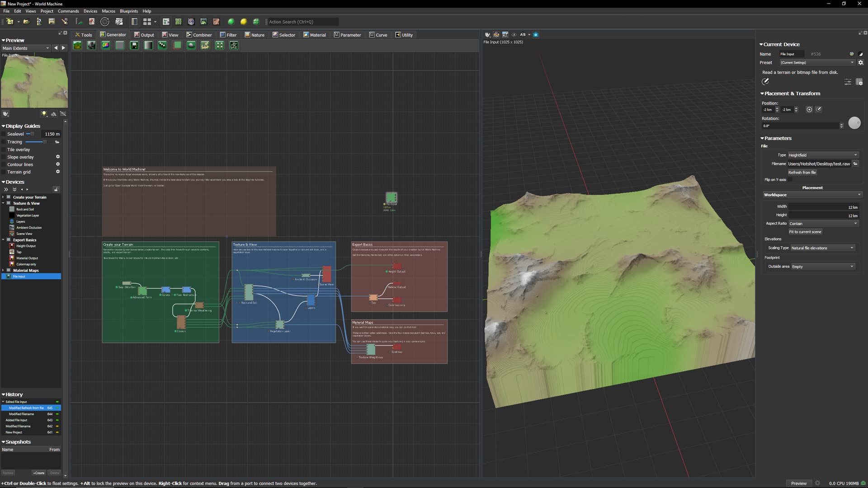Viewport: 868px width, 488px height.
Task: Open the Scaling Type dropdown
Action: coord(822,248)
